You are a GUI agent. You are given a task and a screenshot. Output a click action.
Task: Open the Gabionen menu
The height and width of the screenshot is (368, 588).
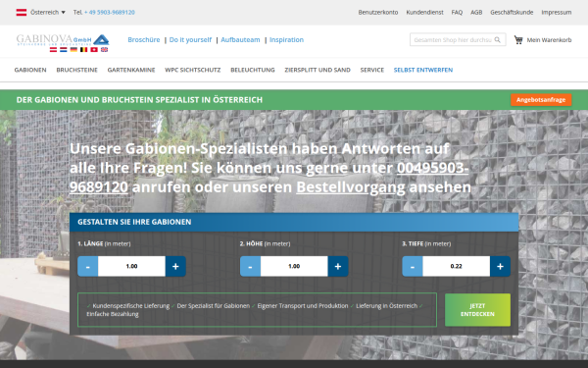tap(30, 70)
